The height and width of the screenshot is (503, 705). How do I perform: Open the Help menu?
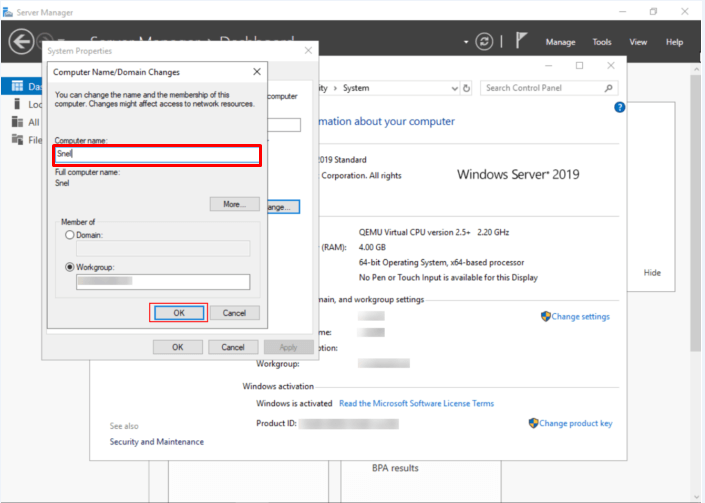click(674, 42)
